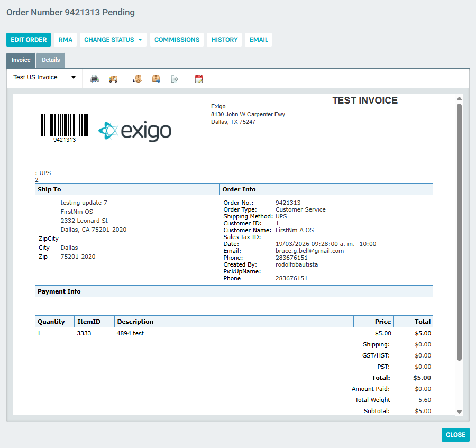This screenshot has height=448, width=476.
Task: Print the invoice
Action: [x=95, y=78]
